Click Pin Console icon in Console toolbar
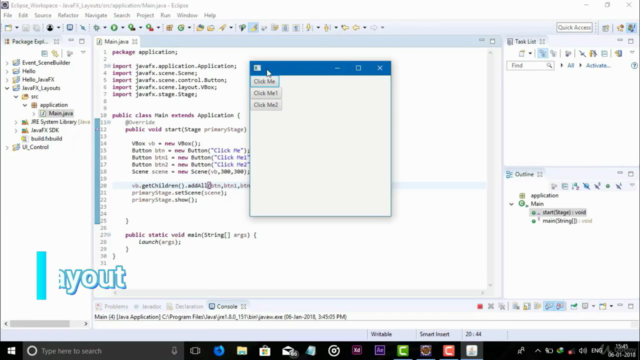This screenshot has height=360, width=640. click(x=574, y=306)
